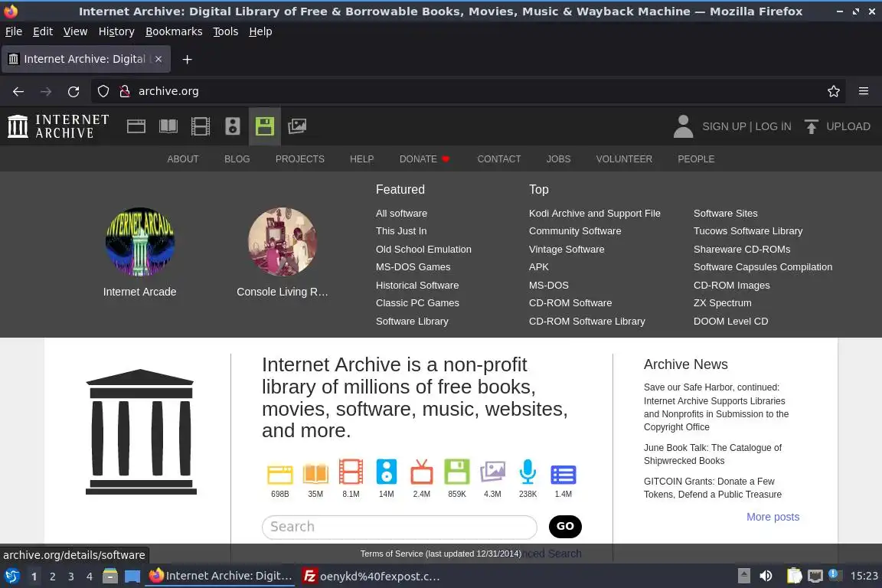Click the tracking protection shield icon
The image size is (882, 588).
(x=103, y=91)
